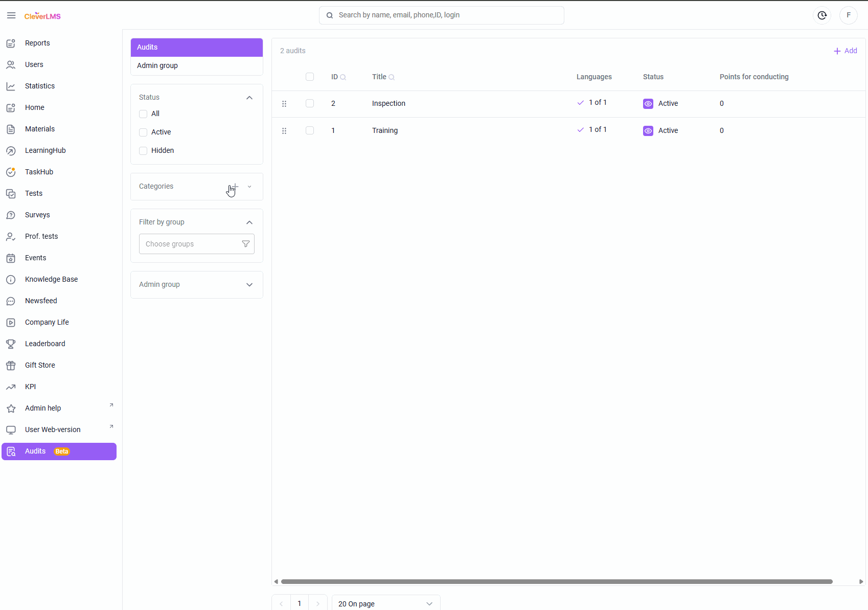Viewport: 868px width, 610px height.
Task: Click the search icon beside ID column
Action: 343,77
